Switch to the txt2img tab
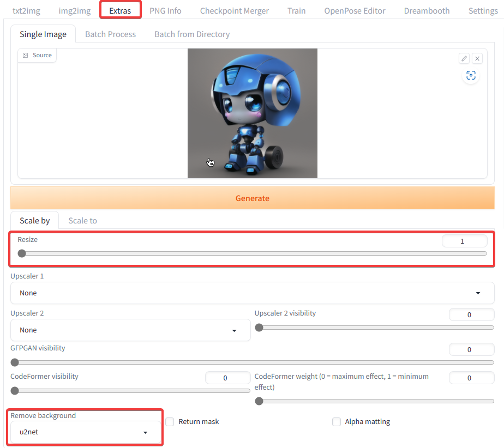 [26, 10]
